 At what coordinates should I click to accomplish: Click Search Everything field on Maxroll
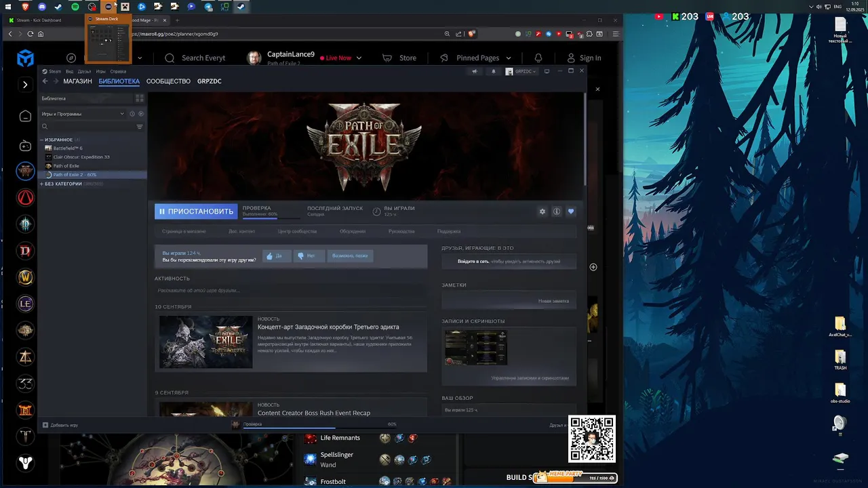pos(195,58)
